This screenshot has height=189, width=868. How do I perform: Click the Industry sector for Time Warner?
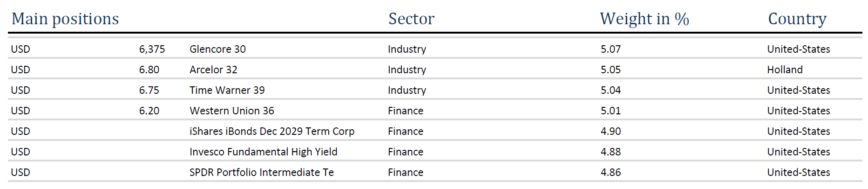407,90
